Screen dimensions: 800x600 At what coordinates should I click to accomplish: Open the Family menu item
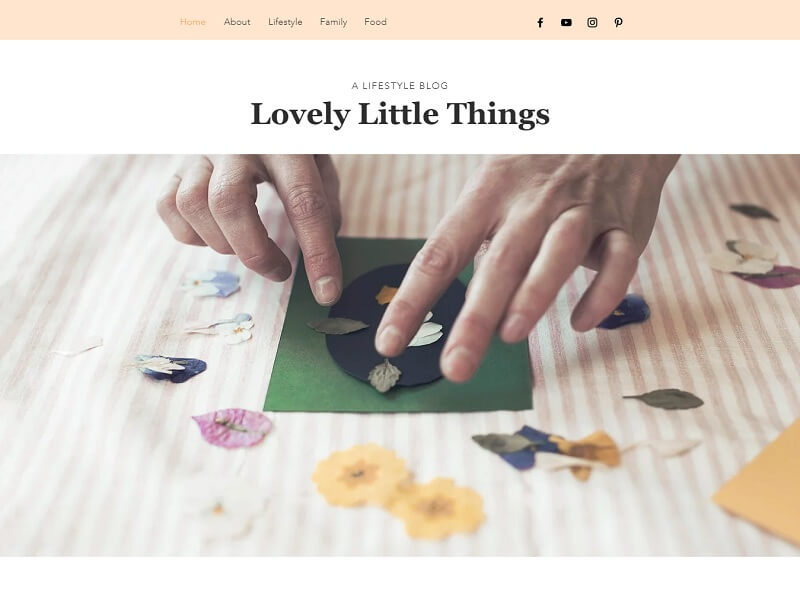(x=333, y=22)
